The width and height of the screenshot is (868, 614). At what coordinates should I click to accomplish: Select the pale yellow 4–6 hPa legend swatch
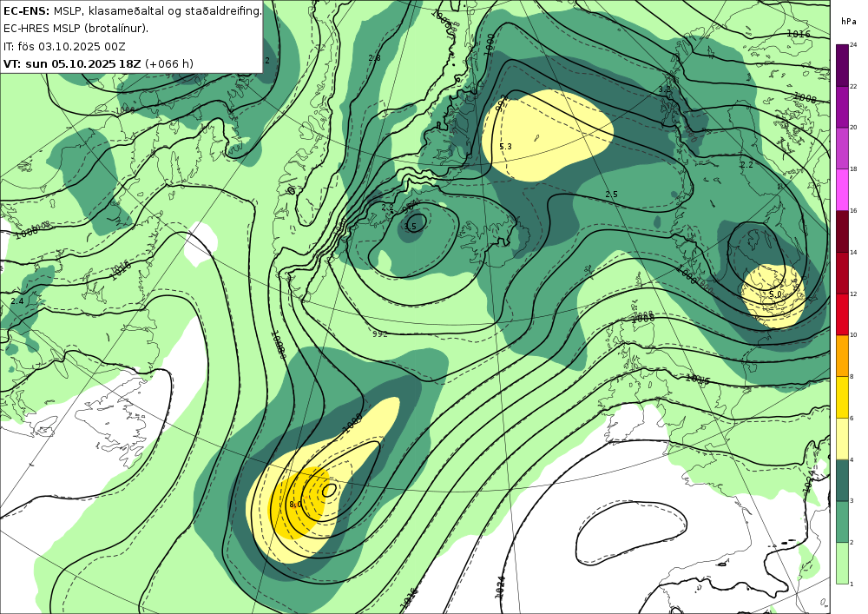coord(842,439)
